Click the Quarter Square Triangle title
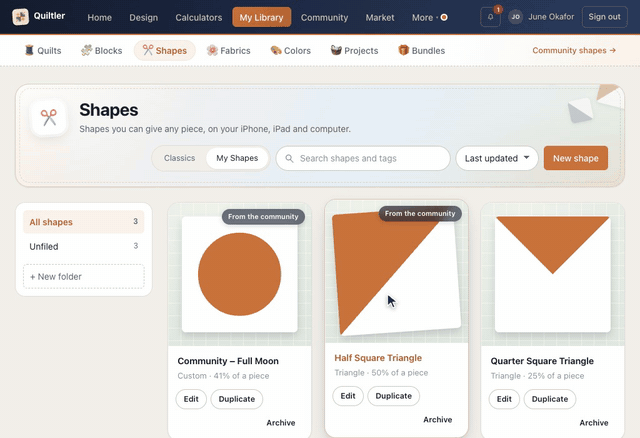 click(542, 361)
